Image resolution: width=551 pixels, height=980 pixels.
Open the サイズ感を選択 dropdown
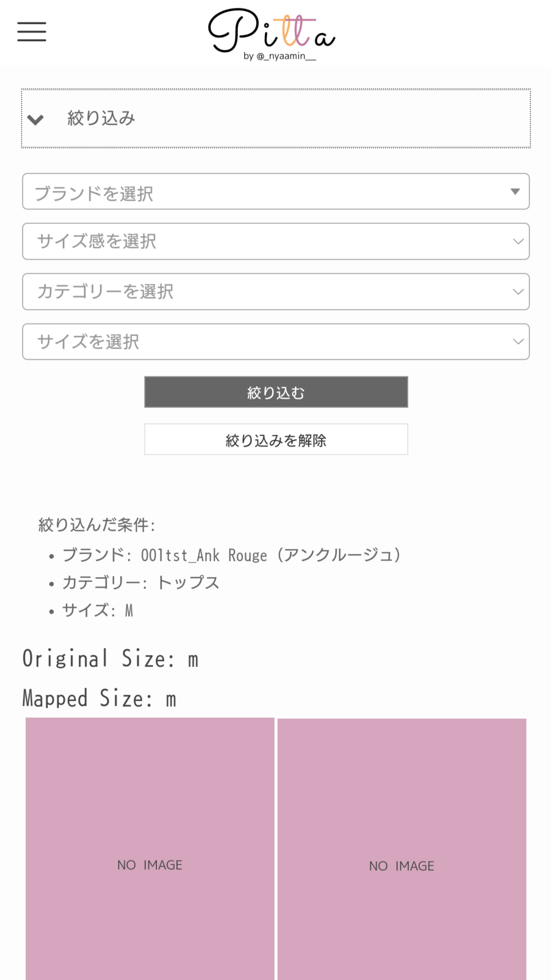[x=266, y=242]
